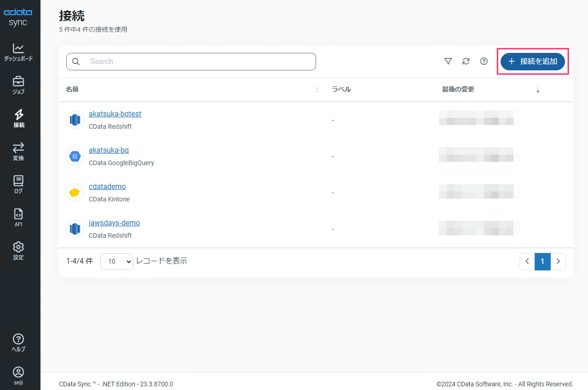
Task: Sort by 最後の変更 column arrows
Action: click(538, 90)
